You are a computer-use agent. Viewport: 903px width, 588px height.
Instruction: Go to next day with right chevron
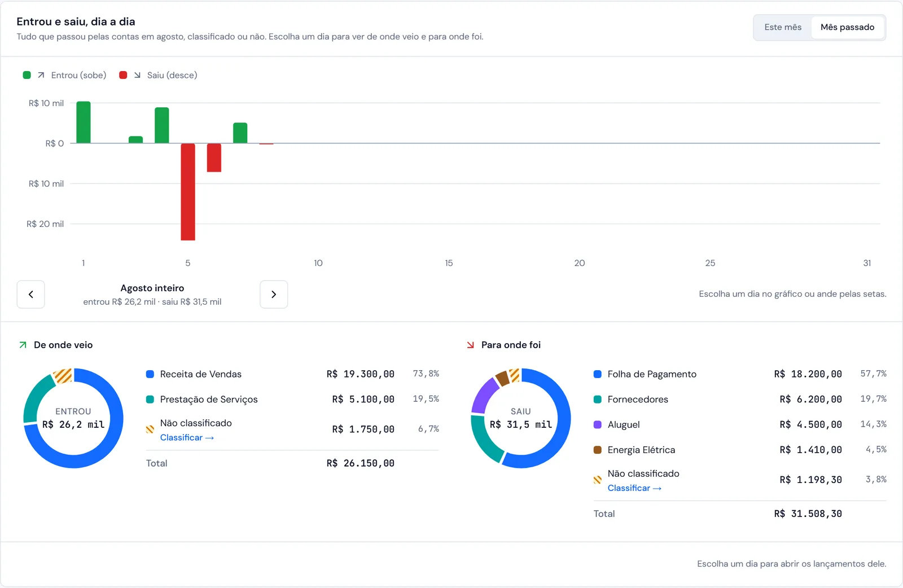pyautogui.click(x=274, y=294)
